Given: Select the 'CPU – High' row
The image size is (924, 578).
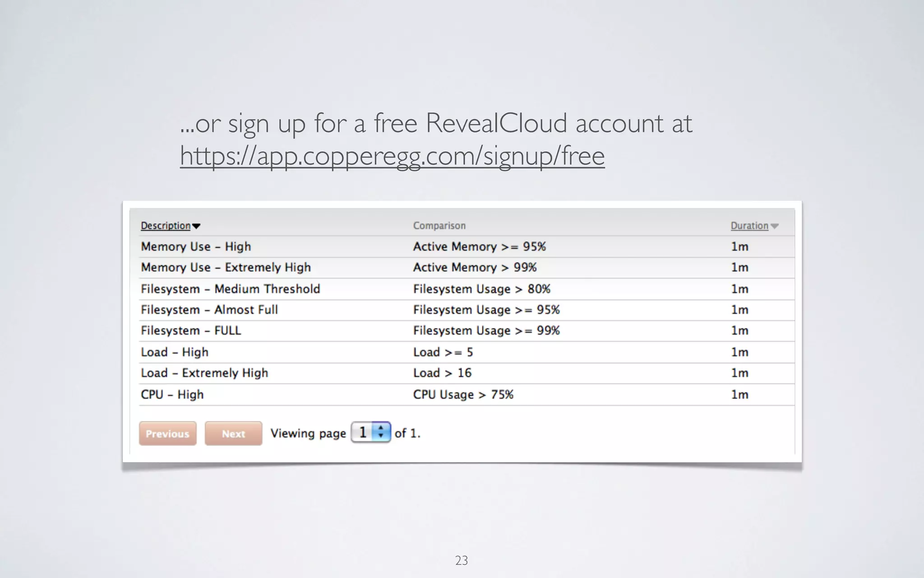Looking at the screenshot, I should click(467, 395).
